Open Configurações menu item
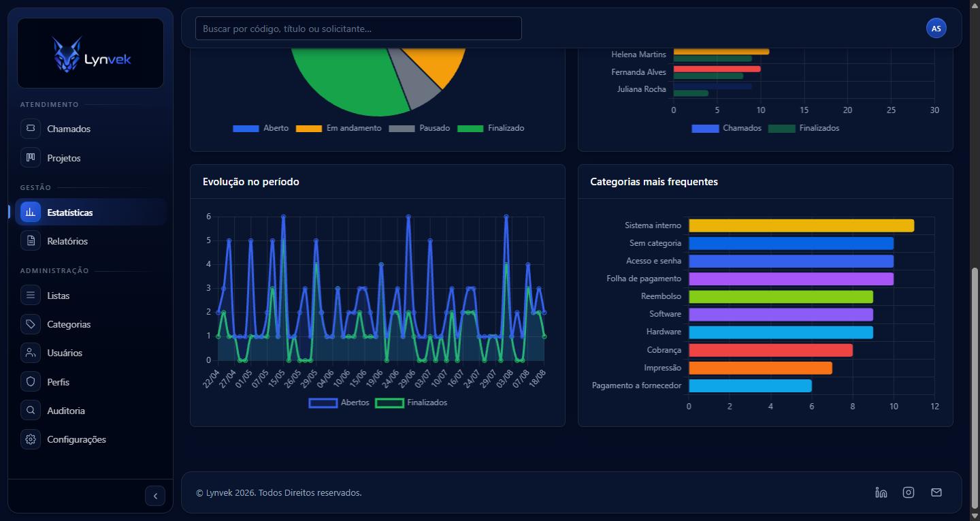 coord(91,439)
